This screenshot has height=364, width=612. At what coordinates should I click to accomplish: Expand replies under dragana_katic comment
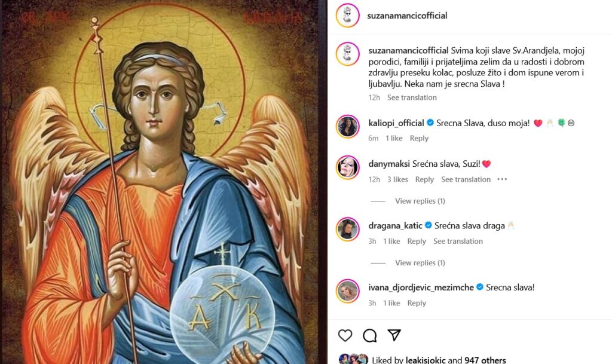[420, 263]
